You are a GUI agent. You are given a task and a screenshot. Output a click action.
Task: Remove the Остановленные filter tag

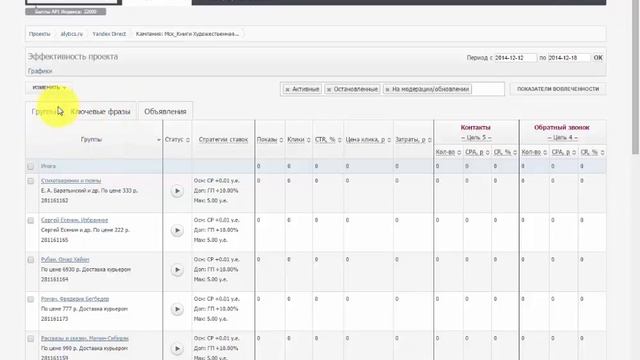point(329,89)
